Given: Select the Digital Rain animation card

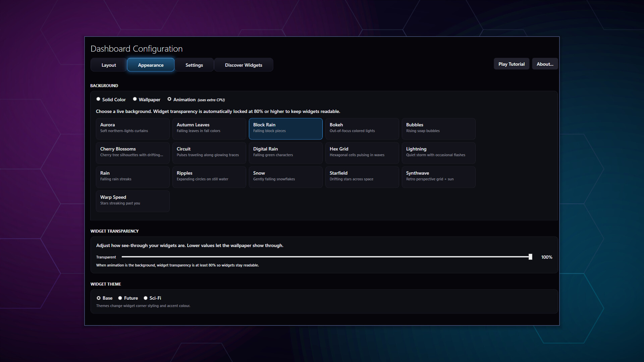Looking at the screenshot, I should [286, 153].
